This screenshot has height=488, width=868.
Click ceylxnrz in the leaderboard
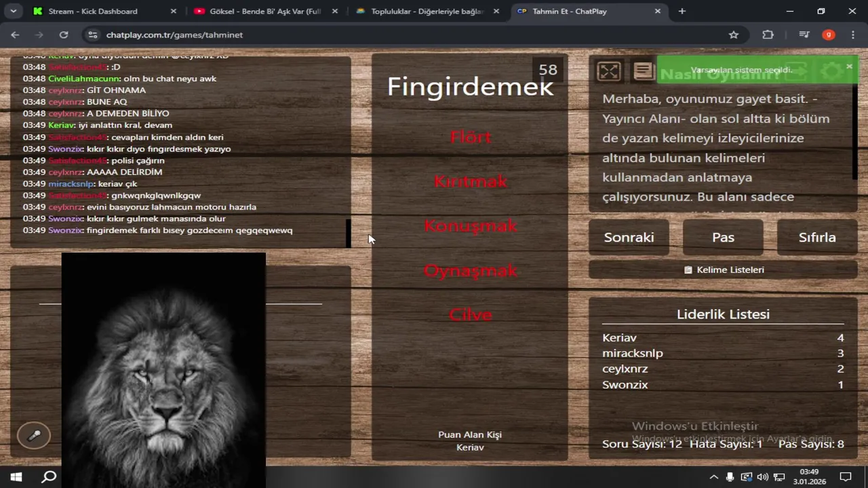click(625, 369)
